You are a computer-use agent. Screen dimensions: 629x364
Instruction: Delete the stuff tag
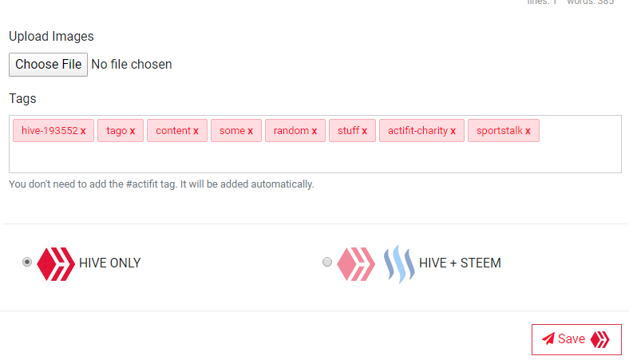(364, 131)
